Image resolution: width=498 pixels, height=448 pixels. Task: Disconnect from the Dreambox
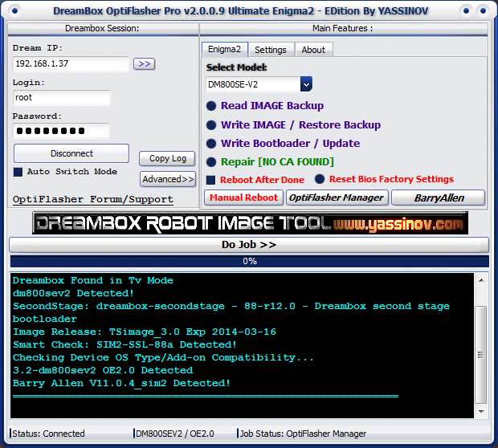(71, 153)
